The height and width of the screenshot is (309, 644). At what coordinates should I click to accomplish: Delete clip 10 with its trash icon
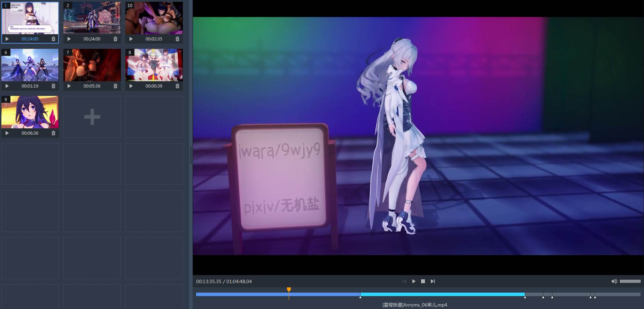177,39
